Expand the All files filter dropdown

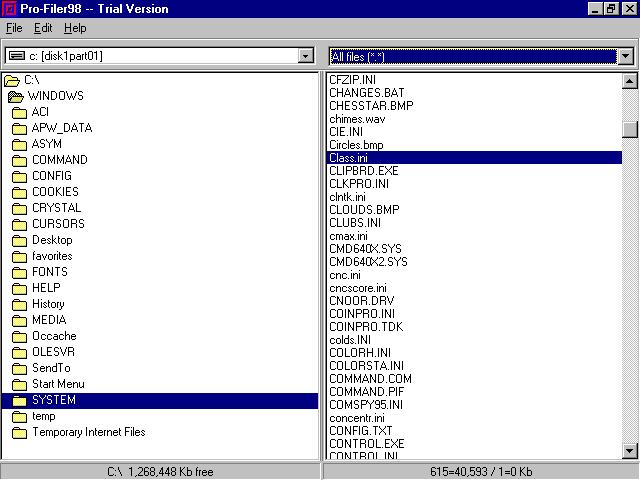tap(625, 56)
